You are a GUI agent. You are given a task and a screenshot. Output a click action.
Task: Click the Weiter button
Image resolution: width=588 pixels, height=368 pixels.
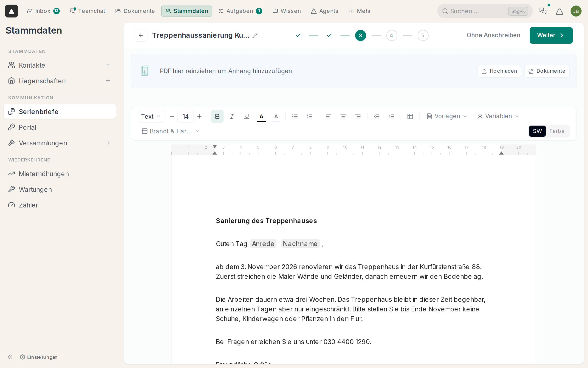click(551, 35)
